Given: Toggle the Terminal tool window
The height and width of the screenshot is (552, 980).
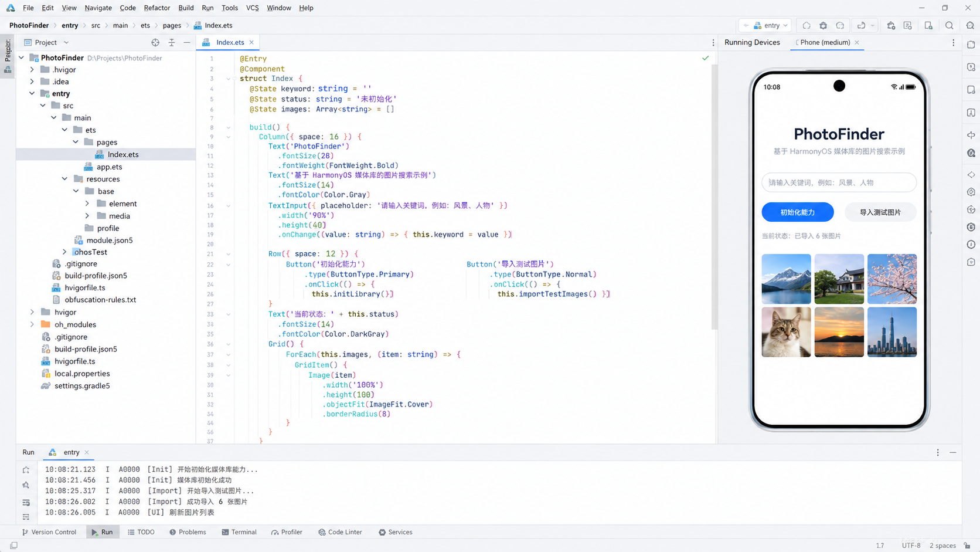Looking at the screenshot, I should (239, 532).
